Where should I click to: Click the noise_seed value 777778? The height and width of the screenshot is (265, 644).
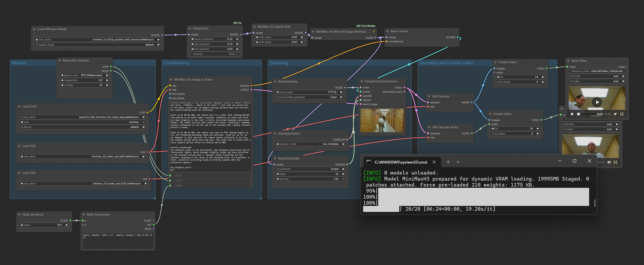[332, 92]
